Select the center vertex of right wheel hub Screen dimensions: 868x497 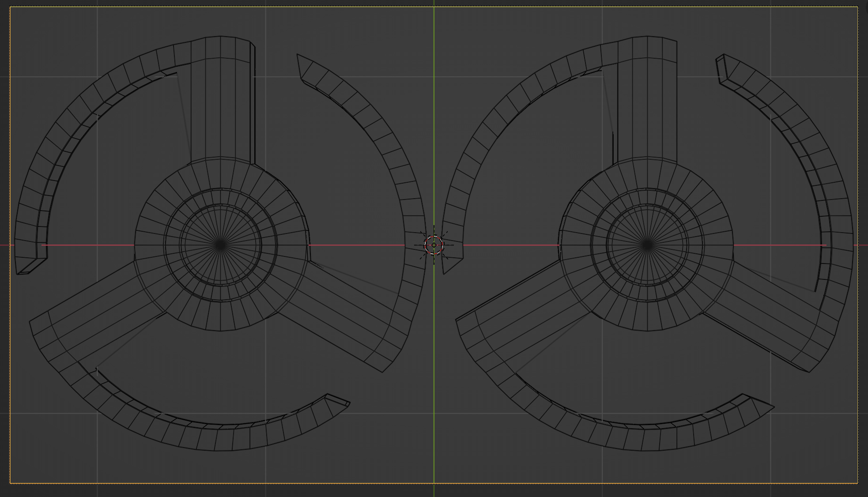(x=647, y=245)
